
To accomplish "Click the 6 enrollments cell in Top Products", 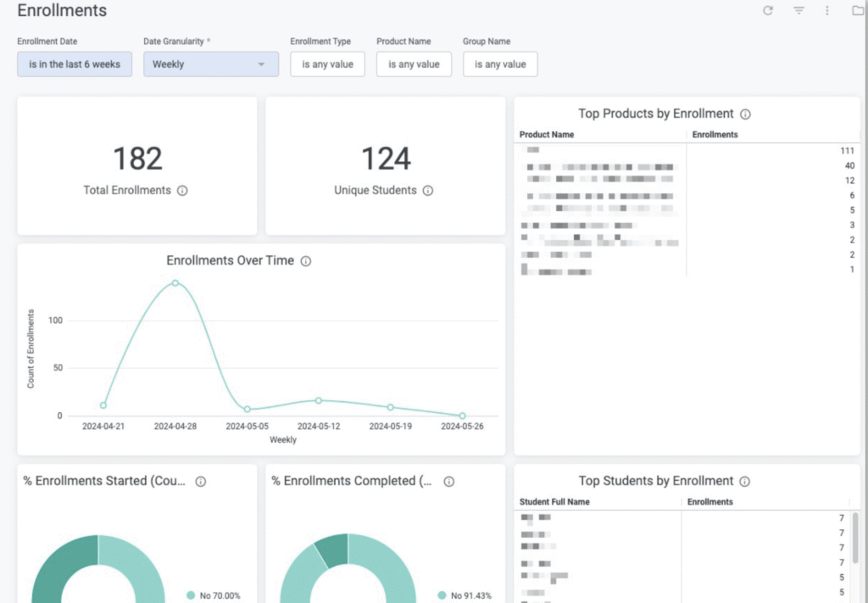I will [x=852, y=195].
